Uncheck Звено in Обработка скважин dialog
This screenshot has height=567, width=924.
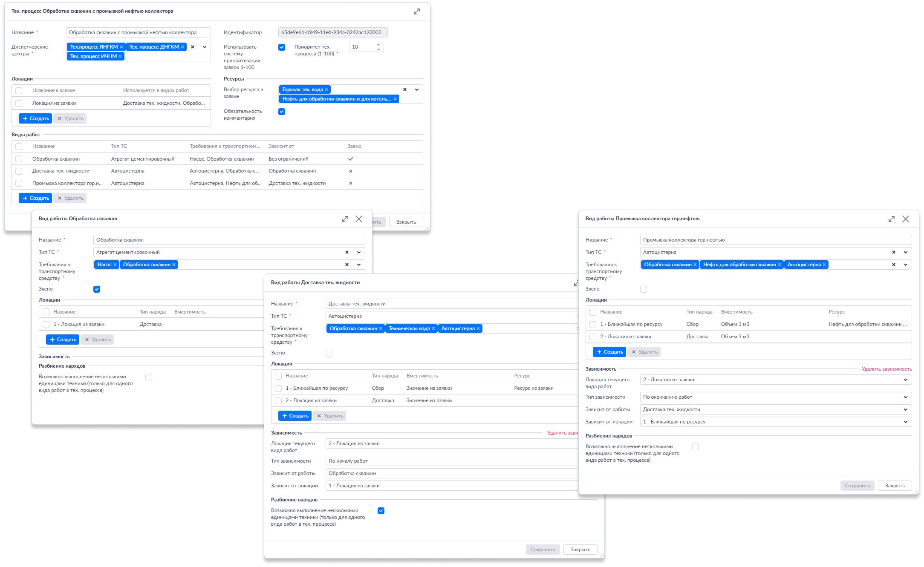tap(97, 289)
